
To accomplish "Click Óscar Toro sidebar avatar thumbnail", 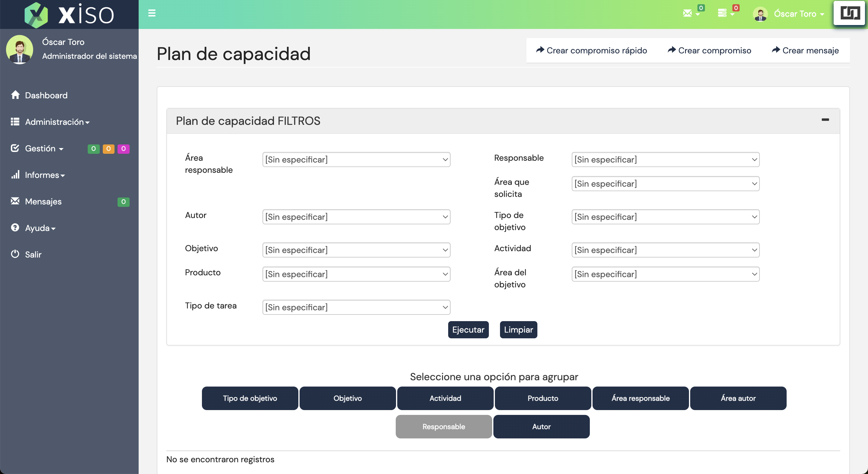I will (x=20, y=49).
